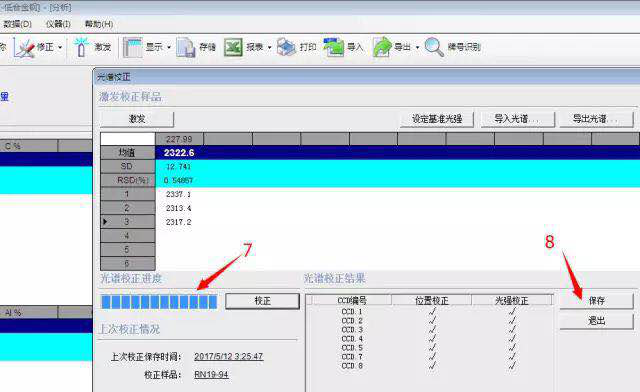Open the 数据(D) menu
This screenshot has height=392, width=640.
click(x=17, y=24)
